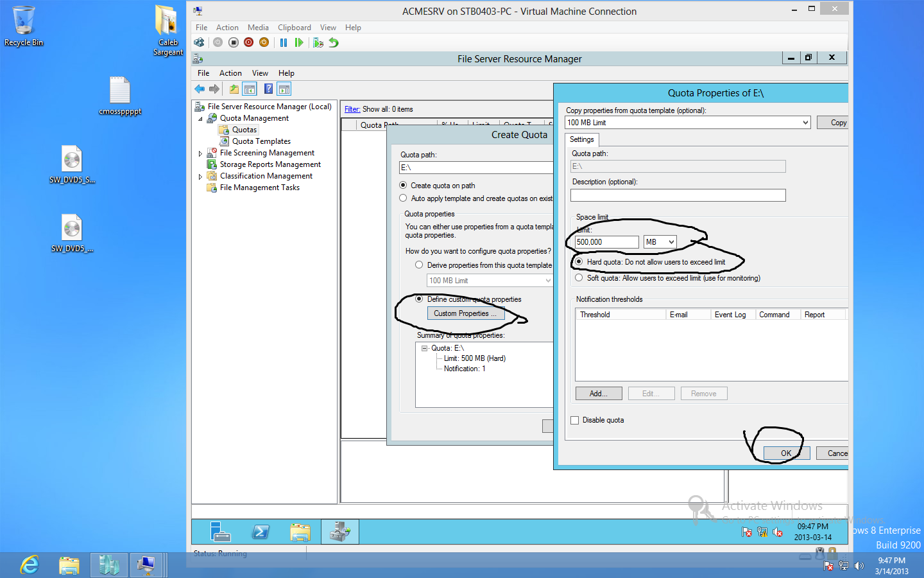Select Storage Reports Management in the tree

[270, 164]
